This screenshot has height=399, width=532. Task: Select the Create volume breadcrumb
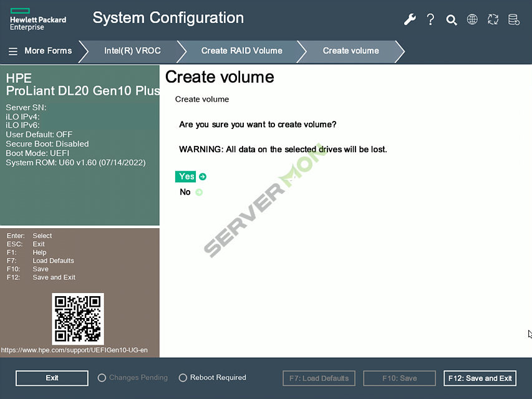pos(351,51)
